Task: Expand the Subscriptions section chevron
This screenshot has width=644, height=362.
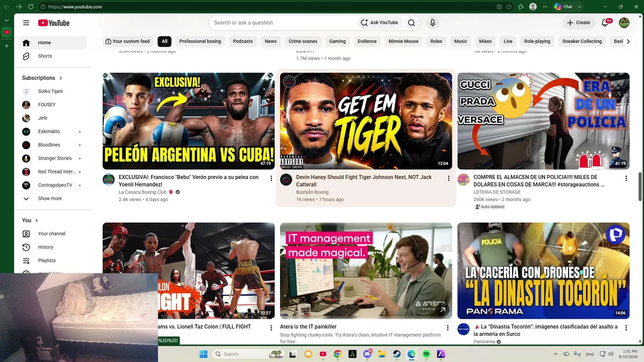Action: (x=61, y=78)
